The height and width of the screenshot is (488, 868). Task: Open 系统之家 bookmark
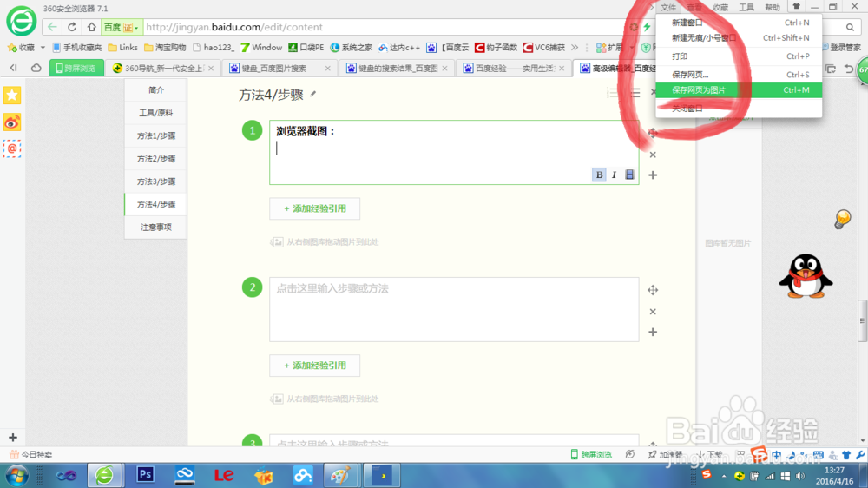coord(352,48)
